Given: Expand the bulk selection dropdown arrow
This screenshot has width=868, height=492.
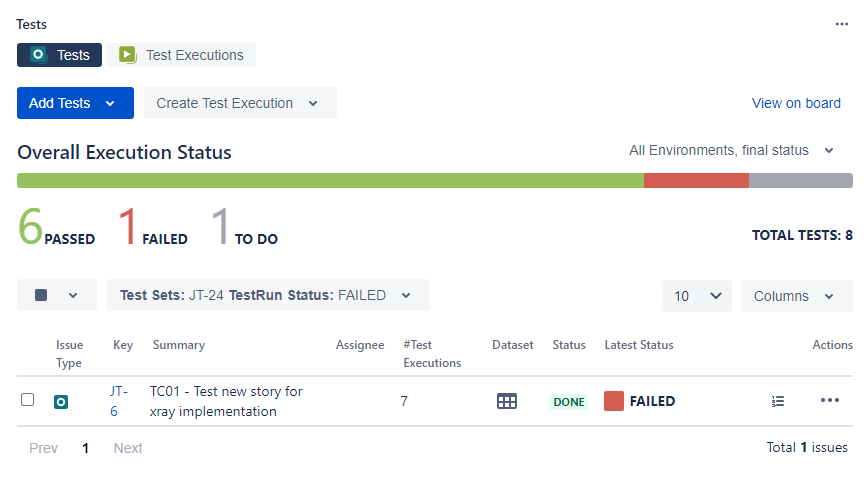Looking at the screenshot, I should pos(73,295).
